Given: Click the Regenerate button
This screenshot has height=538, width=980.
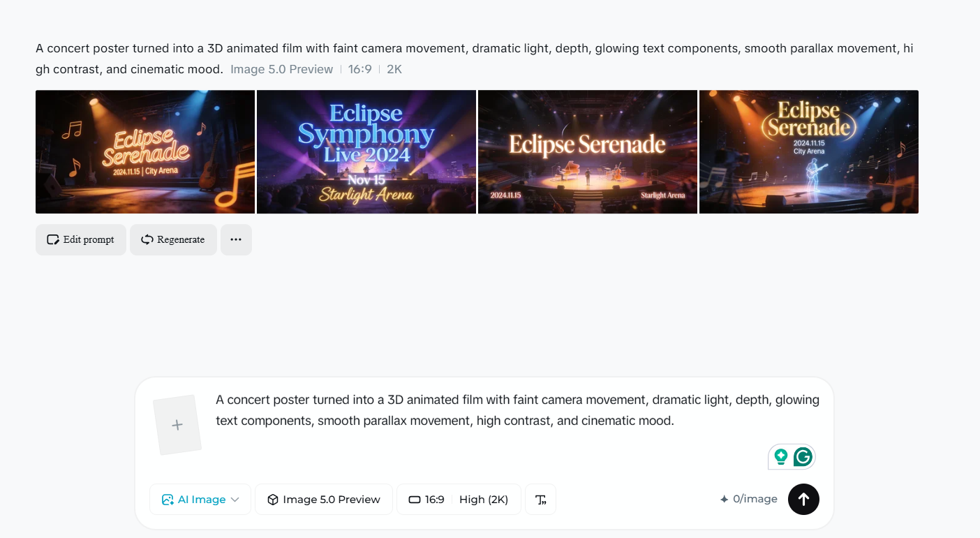Looking at the screenshot, I should point(173,239).
